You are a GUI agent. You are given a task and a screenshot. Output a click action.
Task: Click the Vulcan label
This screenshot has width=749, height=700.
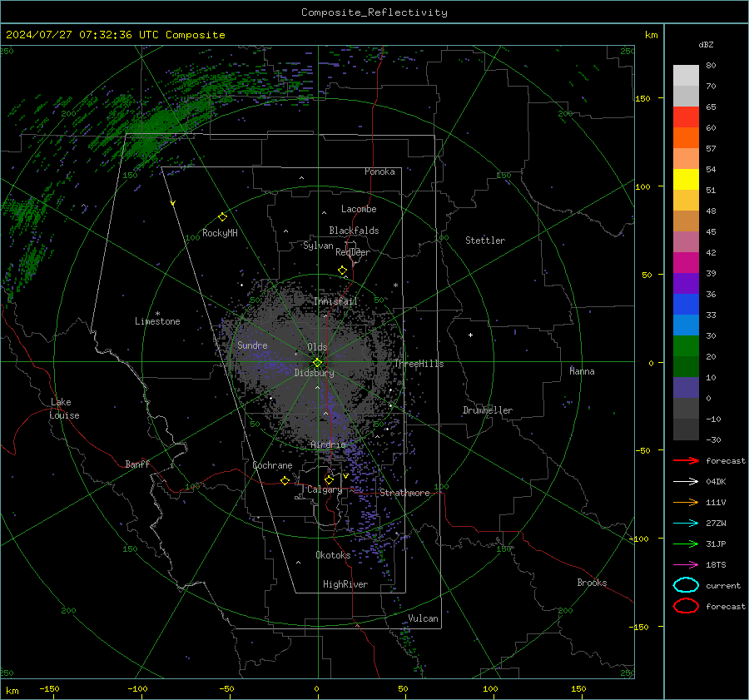coord(424,618)
